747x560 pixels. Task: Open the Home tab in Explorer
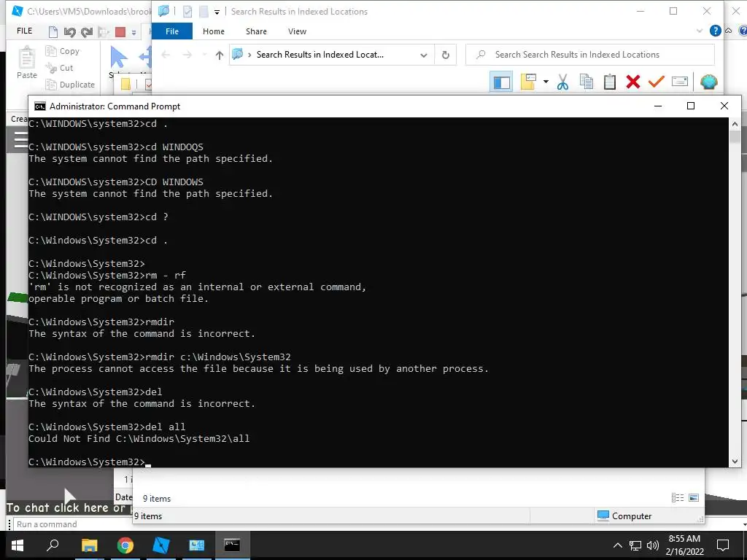(214, 31)
